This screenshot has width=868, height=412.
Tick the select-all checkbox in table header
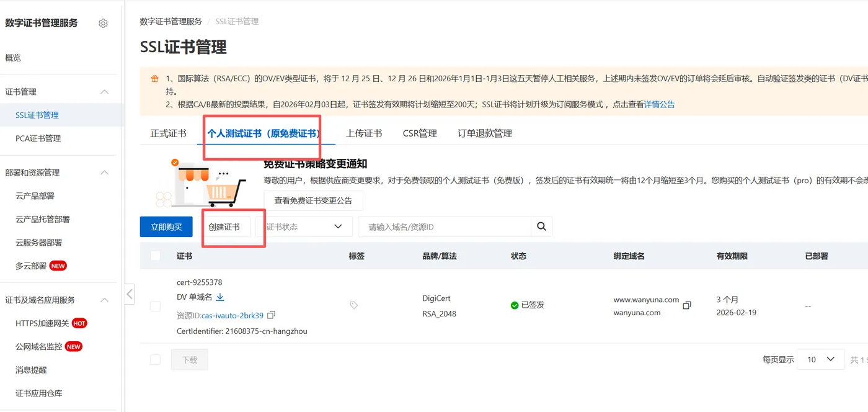point(156,256)
